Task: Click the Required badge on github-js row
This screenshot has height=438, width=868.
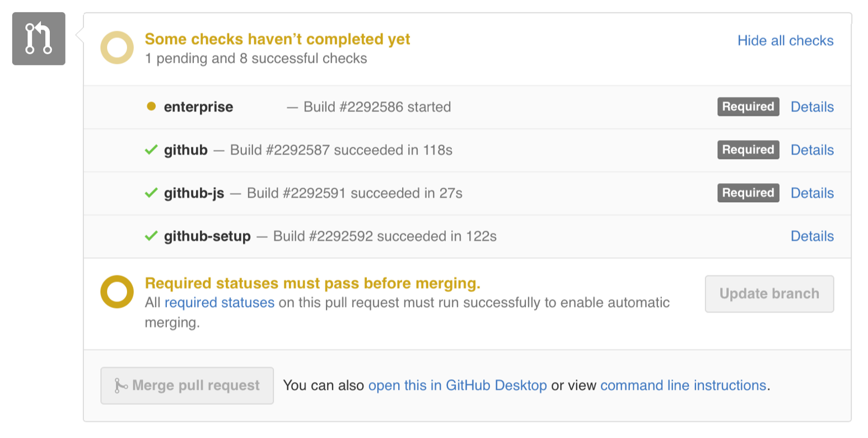Action: [x=748, y=193]
